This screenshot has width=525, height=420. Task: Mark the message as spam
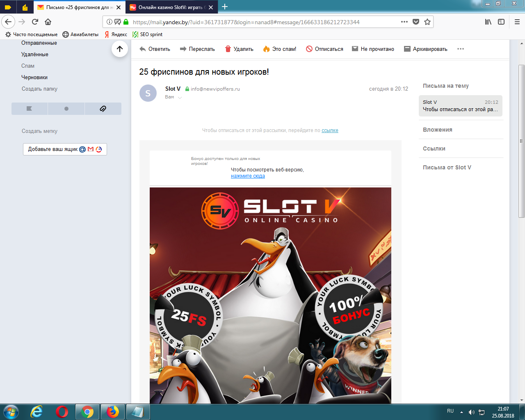pyautogui.click(x=279, y=49)
